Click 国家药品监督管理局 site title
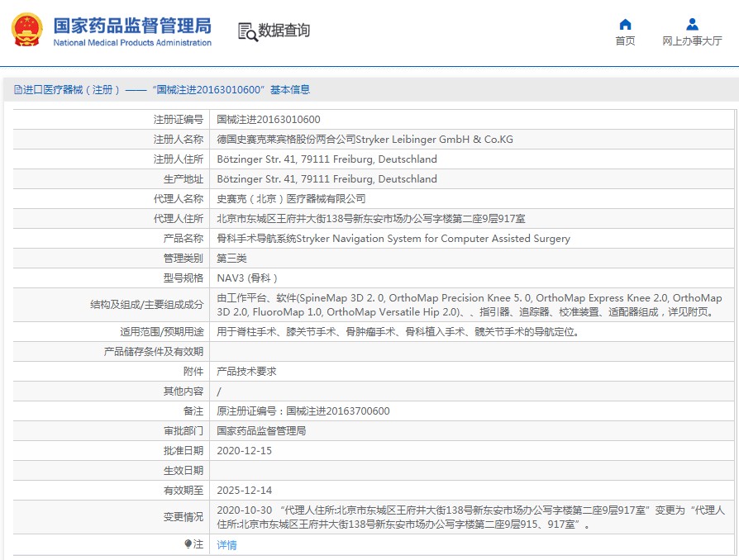The width and height of the screenshot is (739, 560). coord(132,26)
